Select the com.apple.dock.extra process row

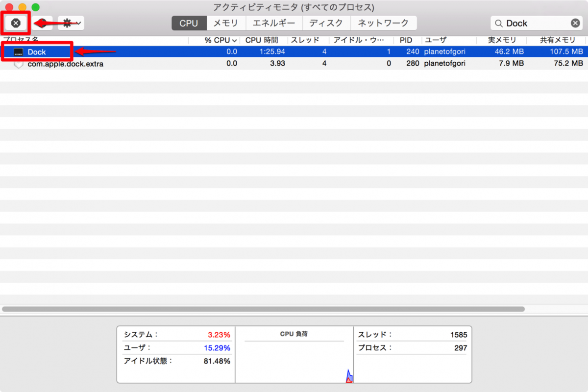294,64
